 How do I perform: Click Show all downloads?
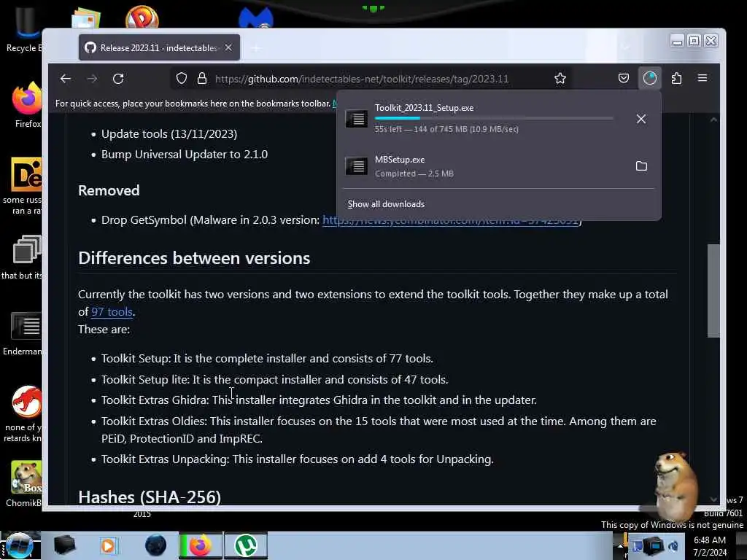coord(386,204)
